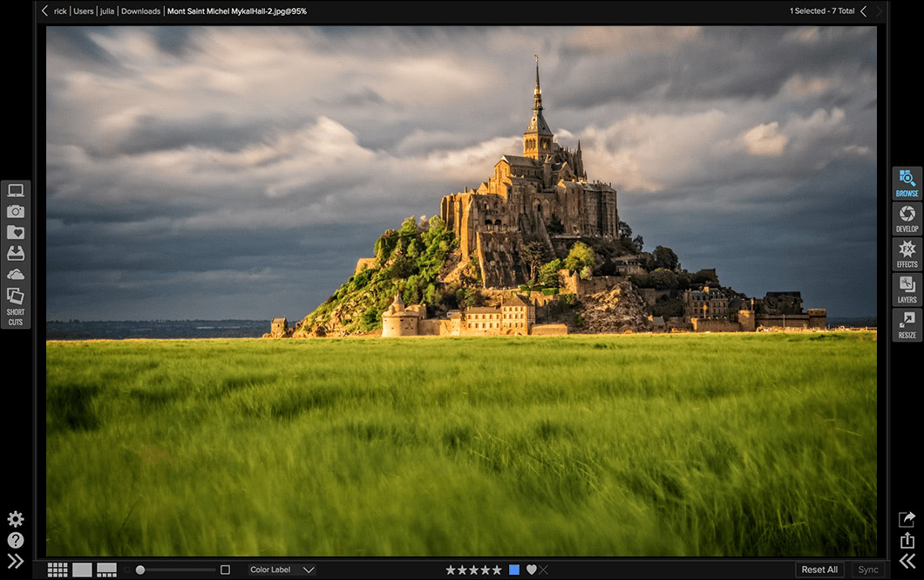Open settings gear at bottom left

[x=16, y=519]
